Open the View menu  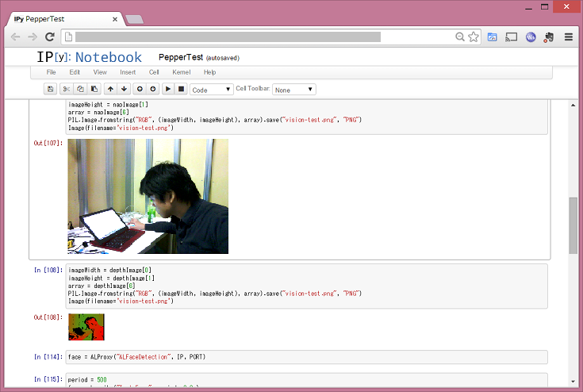100,72
